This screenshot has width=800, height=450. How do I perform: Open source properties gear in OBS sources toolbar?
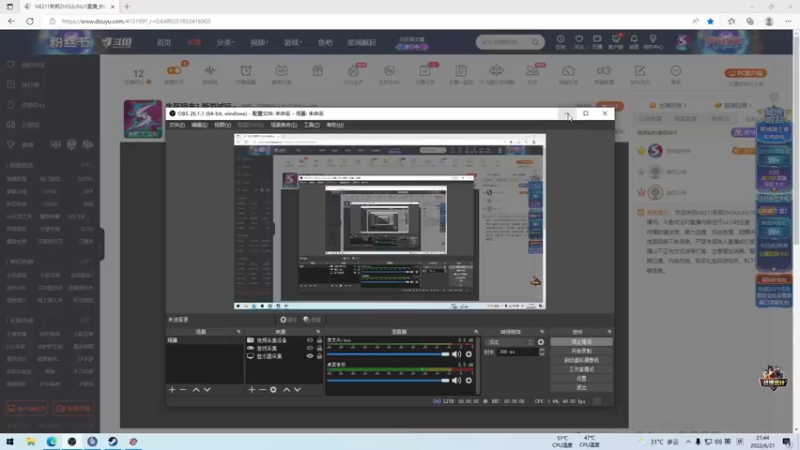coord(273,389)
